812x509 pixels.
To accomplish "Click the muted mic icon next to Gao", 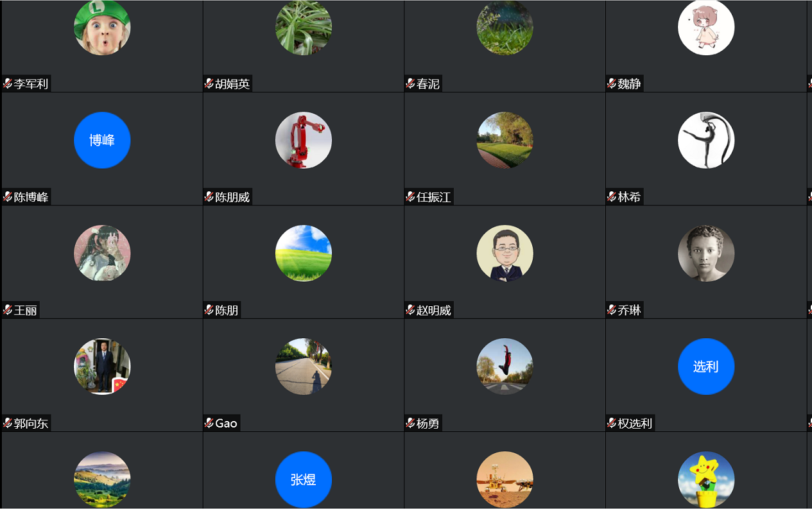I will point(209,423).
